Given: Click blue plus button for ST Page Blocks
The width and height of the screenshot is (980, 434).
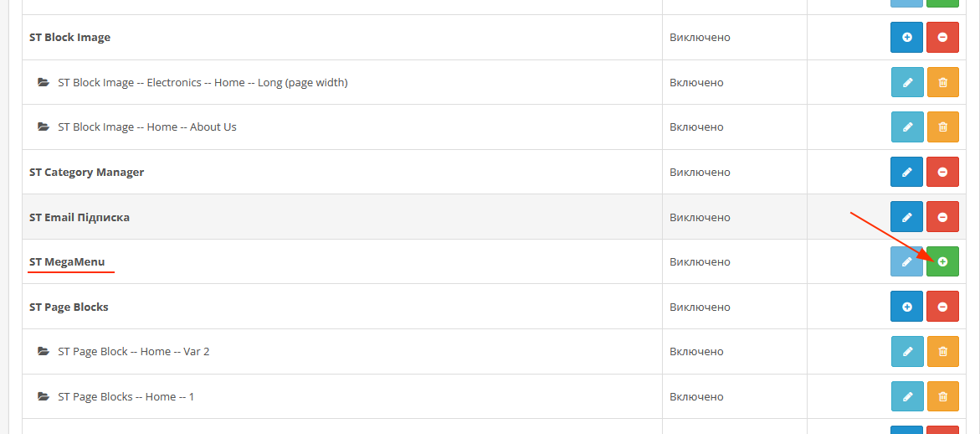Looking at the screenshot, I should click(x=907, y=307).
